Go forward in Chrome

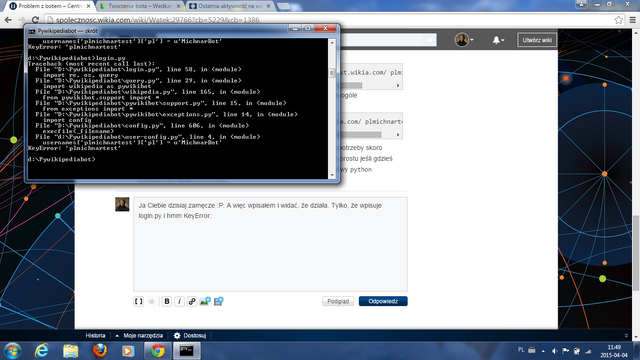click(x=22, y=20)
